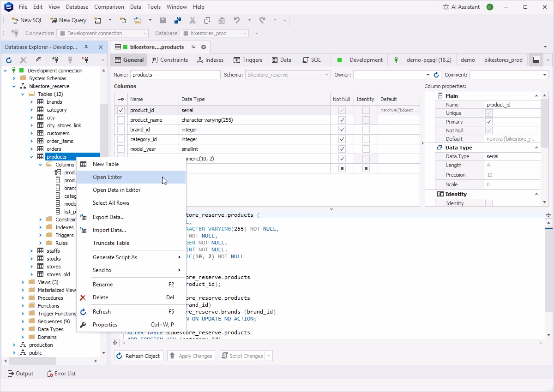The height and width of the screenshot is (392, 554).
Task: Click the Development environment label
Action: [366, 60]
